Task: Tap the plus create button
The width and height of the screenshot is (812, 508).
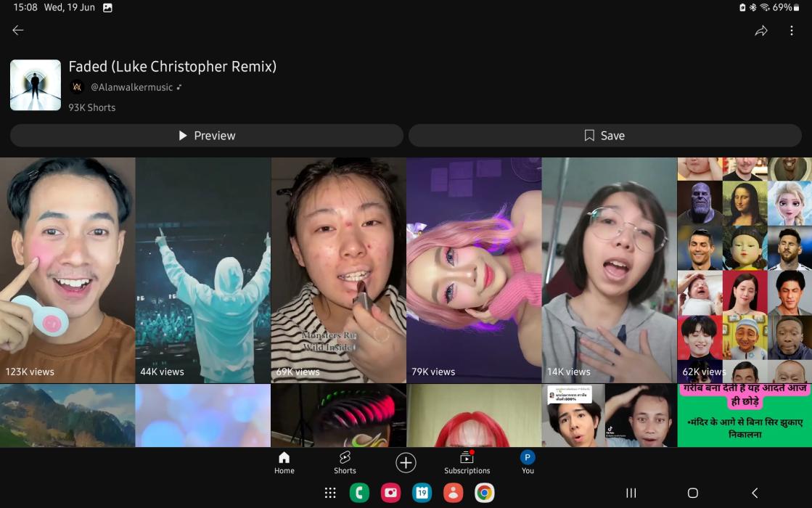Action: pos(406,462)
